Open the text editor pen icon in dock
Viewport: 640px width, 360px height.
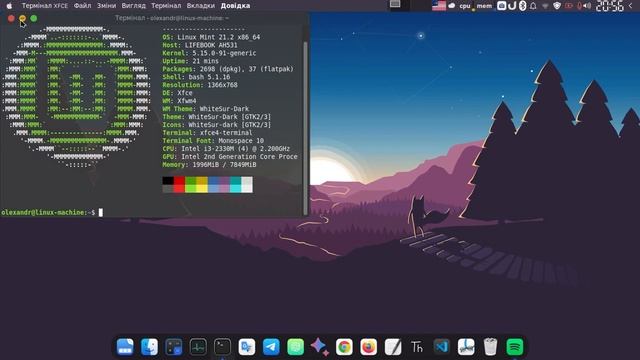pyautogui.click(x=393, y=347)
